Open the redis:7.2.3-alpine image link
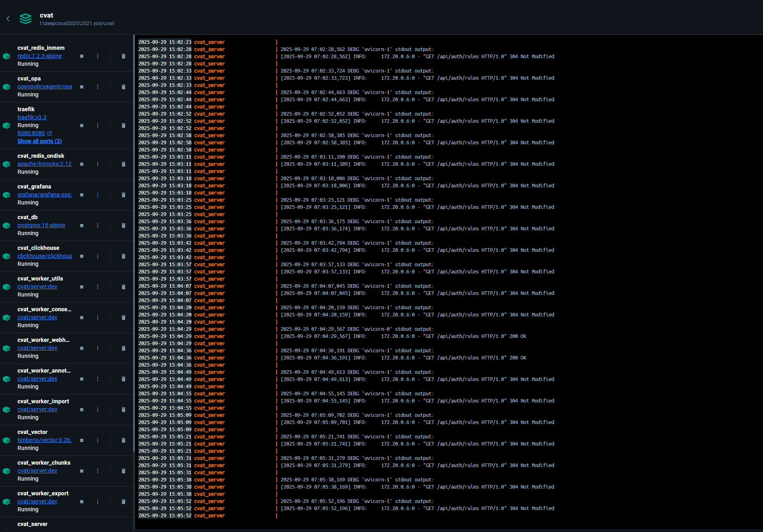Image resolution: width=763 pixels, height=532 pixels. point(39,56)
